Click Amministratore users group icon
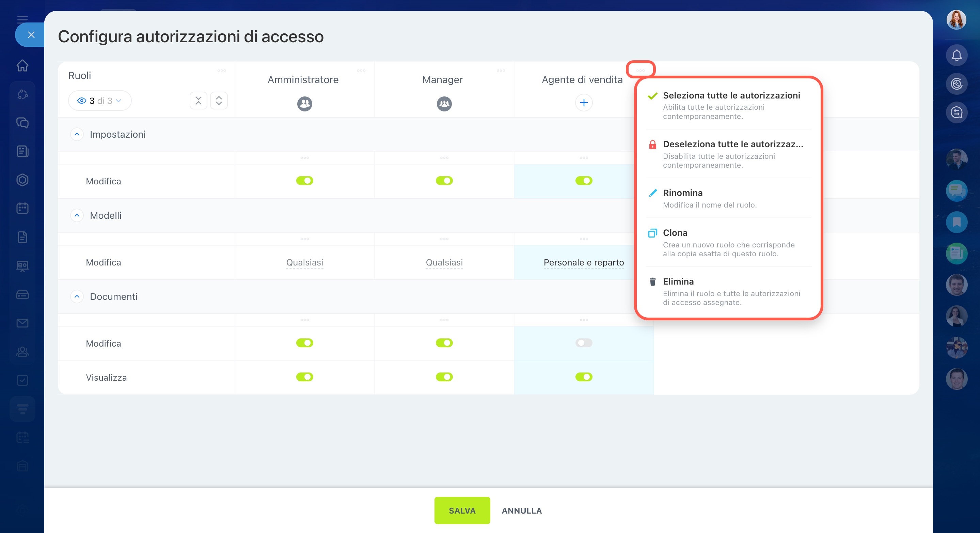 pyautogui.click(x=304, y=104)
